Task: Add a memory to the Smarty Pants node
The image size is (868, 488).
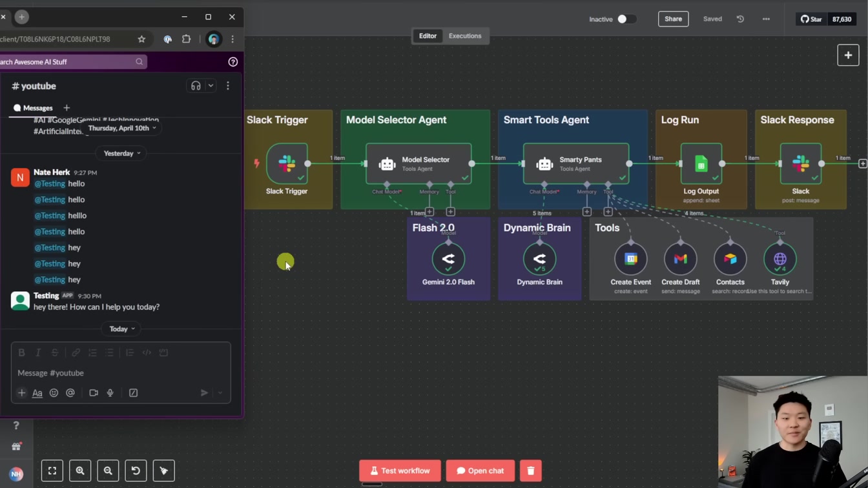Action: [x=587, y=212]
